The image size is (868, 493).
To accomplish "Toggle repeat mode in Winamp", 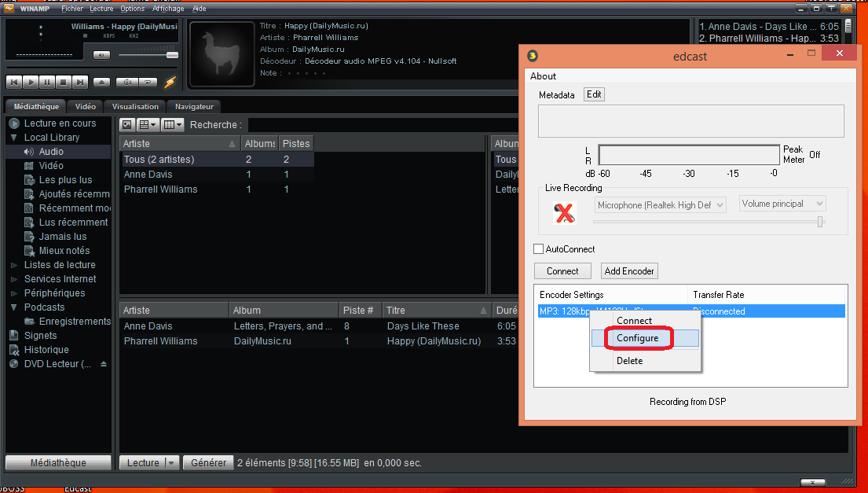I will coord(148,83).
